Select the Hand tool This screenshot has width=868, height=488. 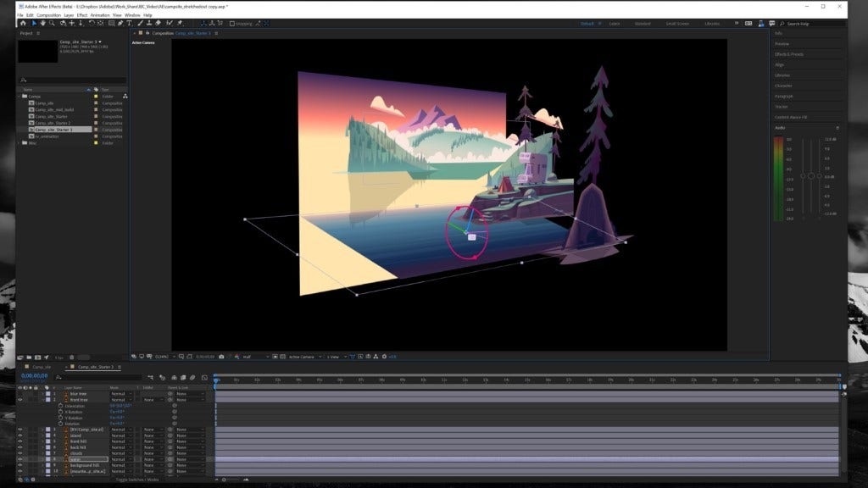(x=45, y=24)
